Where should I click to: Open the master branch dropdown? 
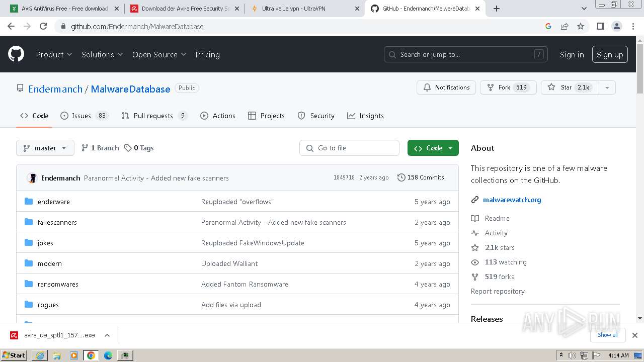click(45, 148)
